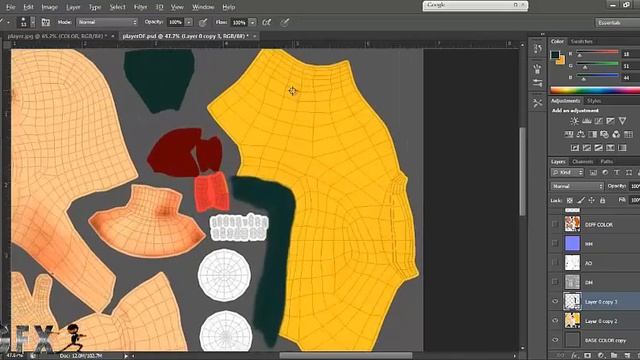Screen dimensions: 640x360
Task: Show the DIFF COLOR layer
Action: point(555,224)
